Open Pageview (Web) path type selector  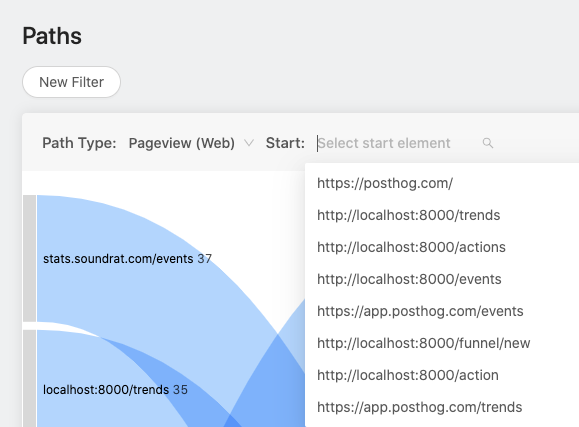tap(191, 143)
